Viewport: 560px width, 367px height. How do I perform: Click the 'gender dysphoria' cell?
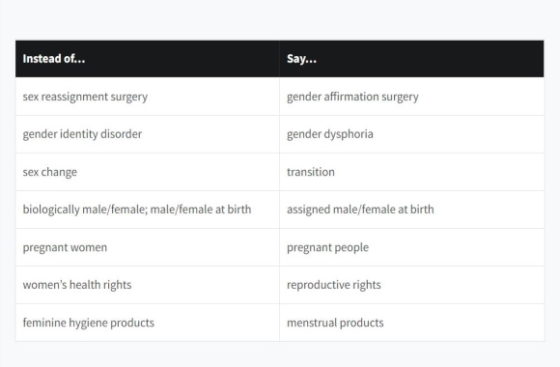click(412, 134)
